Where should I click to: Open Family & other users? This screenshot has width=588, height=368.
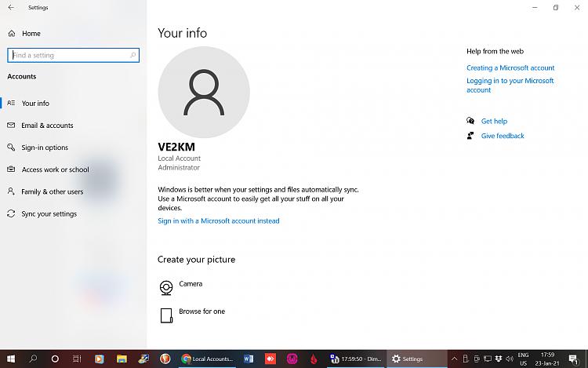(x=52, y=191)
